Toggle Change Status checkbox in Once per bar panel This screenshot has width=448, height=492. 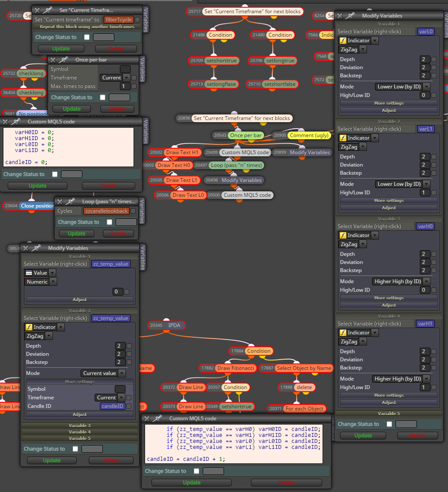(102, 97)
